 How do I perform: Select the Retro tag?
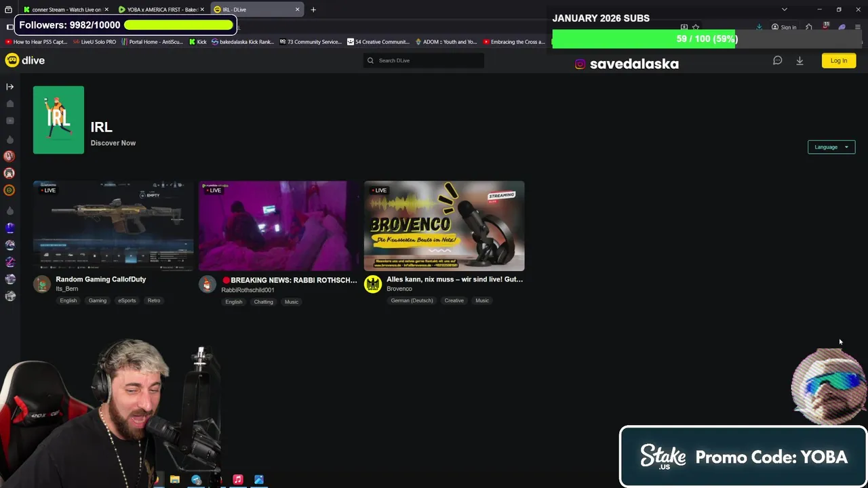tap(154, 300)
